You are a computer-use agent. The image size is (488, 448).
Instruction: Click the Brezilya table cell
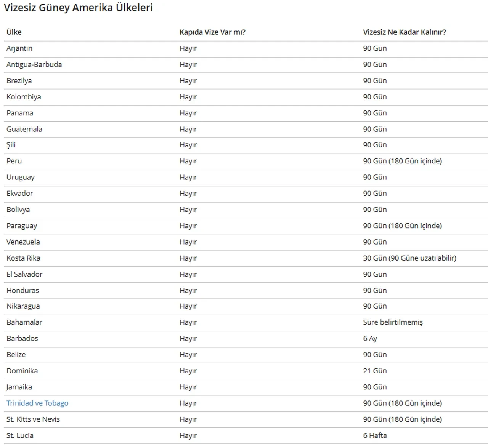coord(19,81)
